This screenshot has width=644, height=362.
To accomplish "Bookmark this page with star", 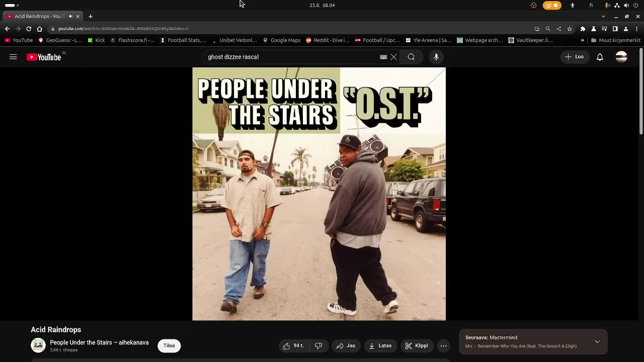I will 570,29.
